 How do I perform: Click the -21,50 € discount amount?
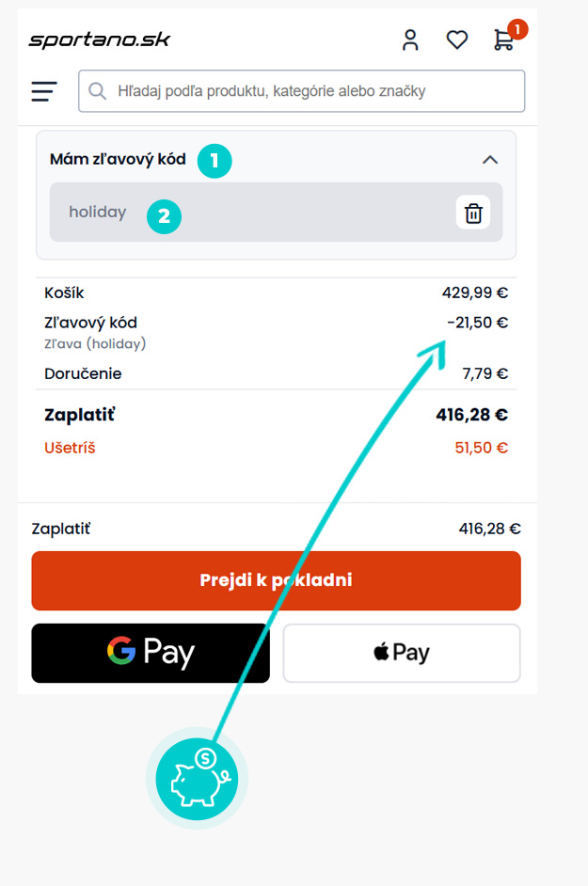[477, 323]
